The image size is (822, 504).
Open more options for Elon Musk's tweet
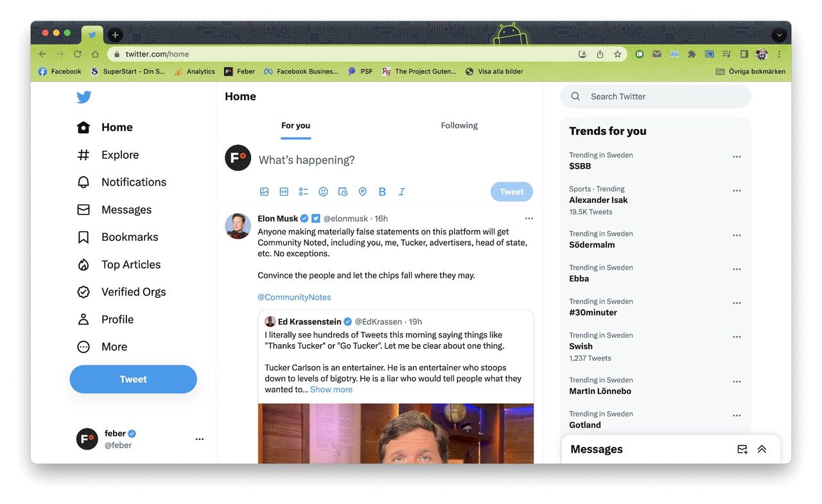tap(529, 218)
